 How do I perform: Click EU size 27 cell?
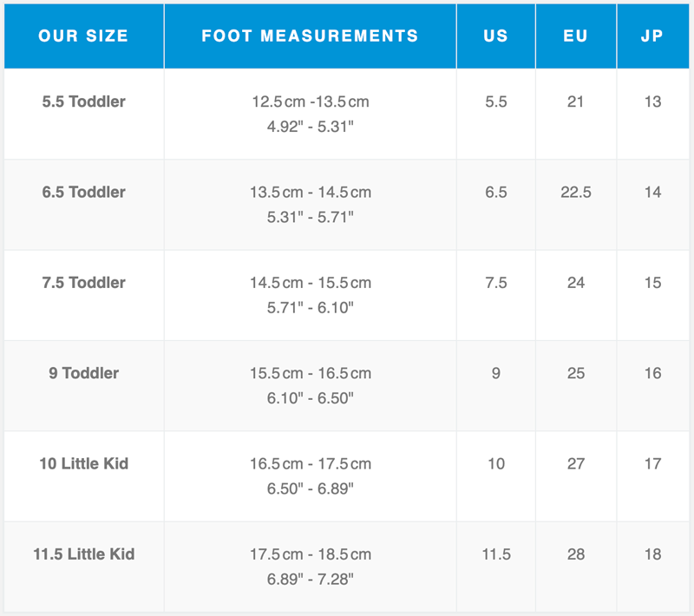click(x=575, y=463)
